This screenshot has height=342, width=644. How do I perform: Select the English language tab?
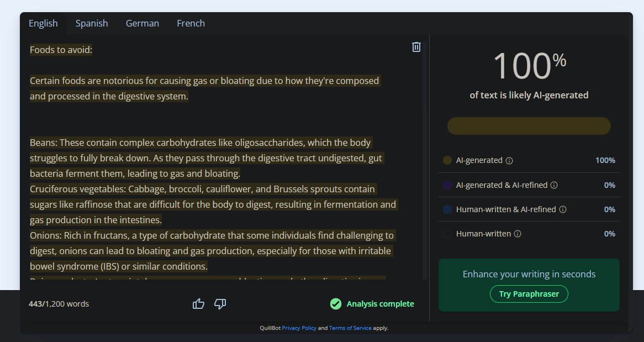[43, 23]
